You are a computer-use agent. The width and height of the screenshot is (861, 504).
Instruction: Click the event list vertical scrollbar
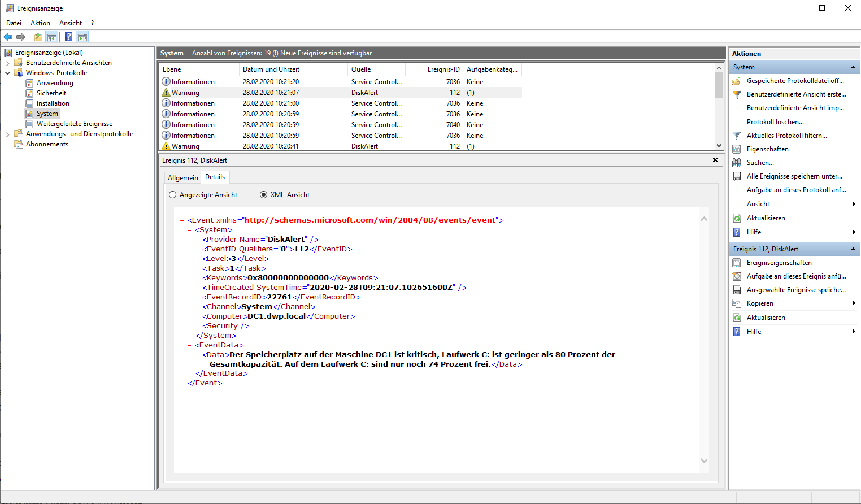pyautogui.click(x=719, y=107)
